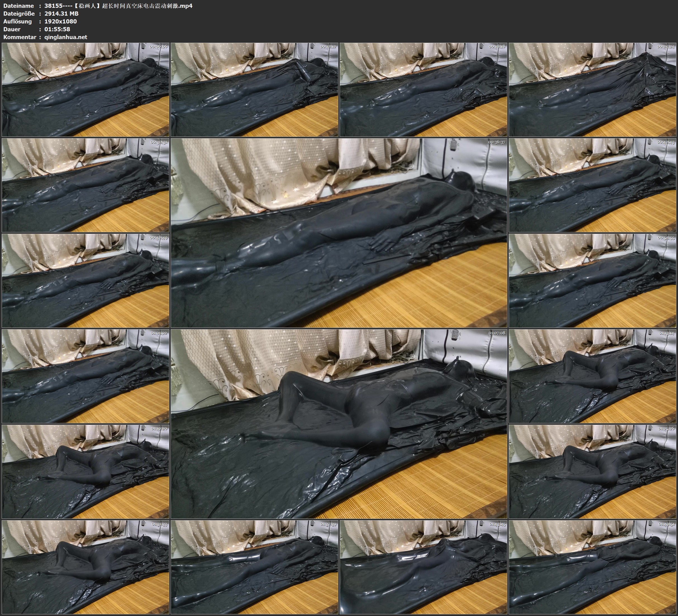Click the thumbnail timestamped 00:06:06

point(85,89)
